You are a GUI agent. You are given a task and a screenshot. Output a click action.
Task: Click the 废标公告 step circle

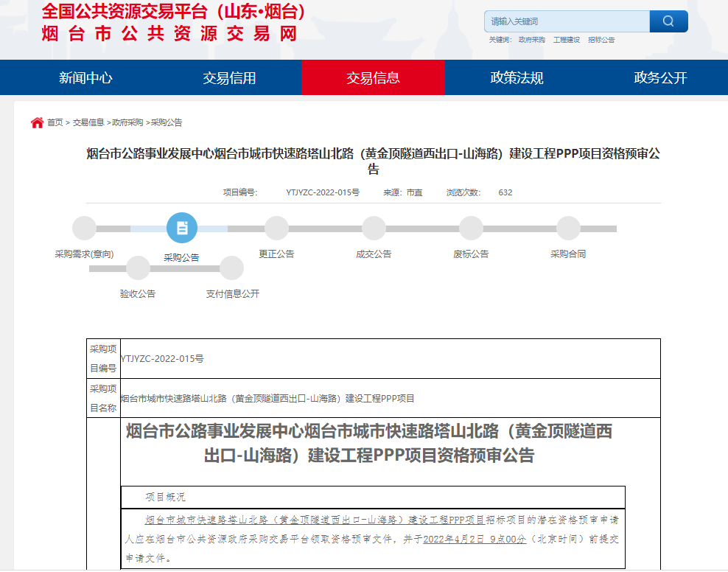(x=471, y=229)
